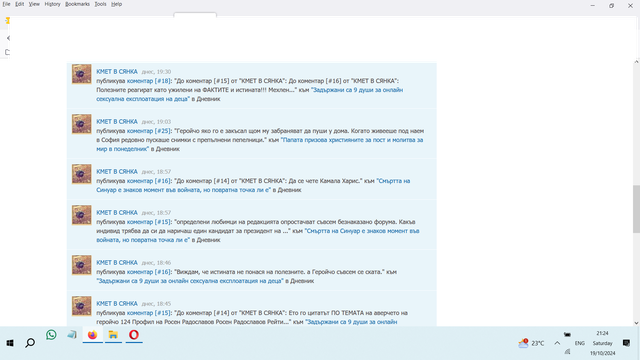Open the Папата призова християните article link

pyautogui.click(x=260, y=144)
